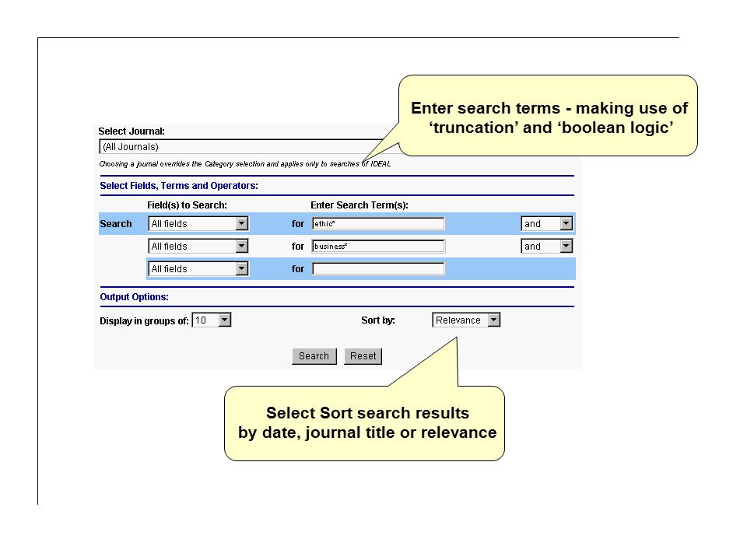
Task: Open the Sort by Relevance dropdown
Action: [x=466, y=320]
